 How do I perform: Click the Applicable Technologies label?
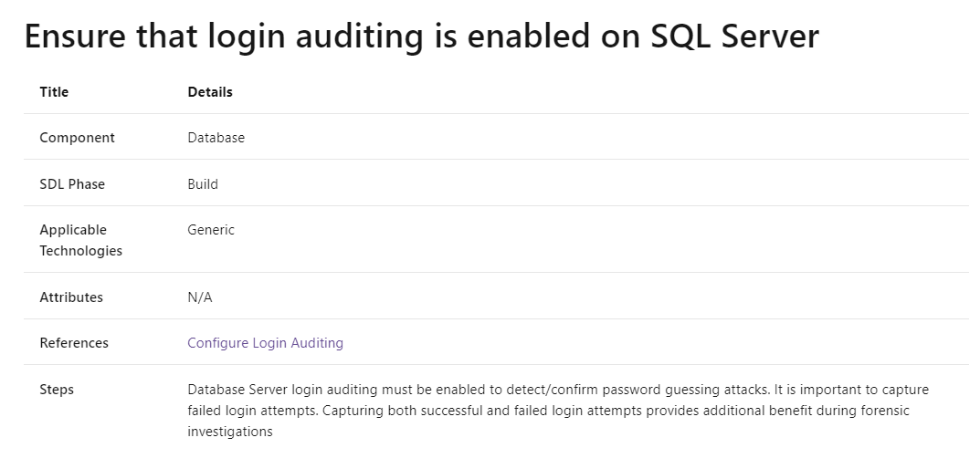pyautogui.click(x=80, y=241)
